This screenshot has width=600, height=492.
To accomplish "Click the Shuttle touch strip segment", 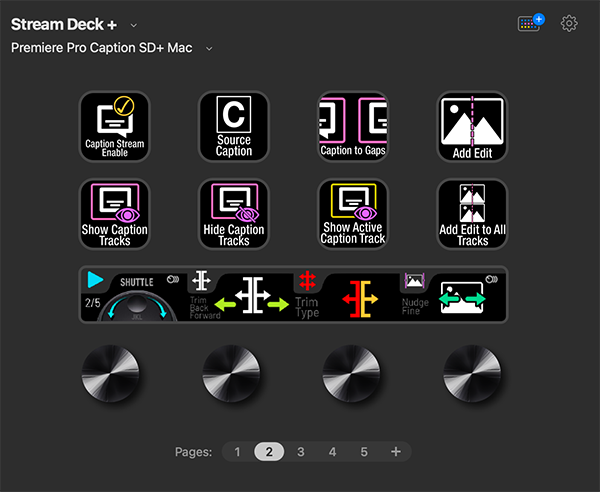I will click(133, 295).
